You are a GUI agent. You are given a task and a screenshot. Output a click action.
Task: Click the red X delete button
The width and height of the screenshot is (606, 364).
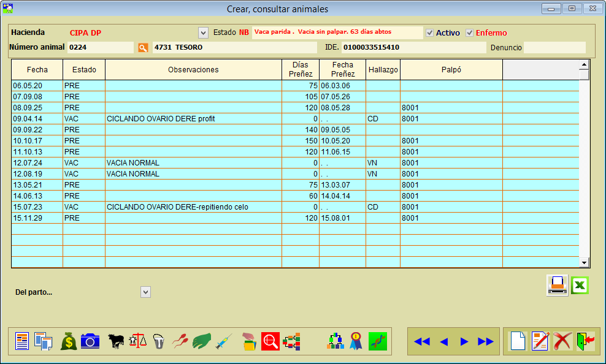click(562, 341)
